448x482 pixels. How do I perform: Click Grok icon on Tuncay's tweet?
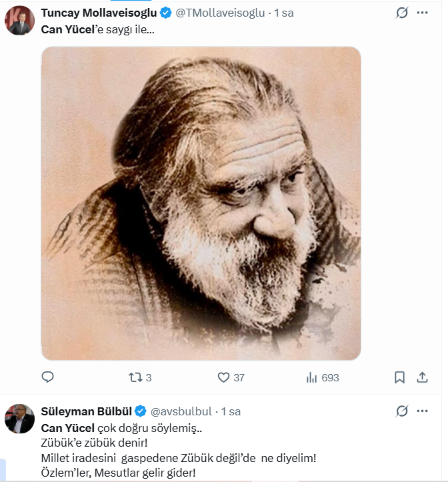tap(401, 13)
